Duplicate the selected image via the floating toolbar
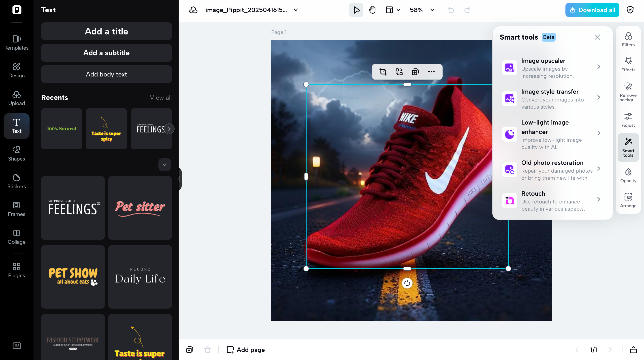The width and height of the screenshot is (644, 360). pos(415,72)
